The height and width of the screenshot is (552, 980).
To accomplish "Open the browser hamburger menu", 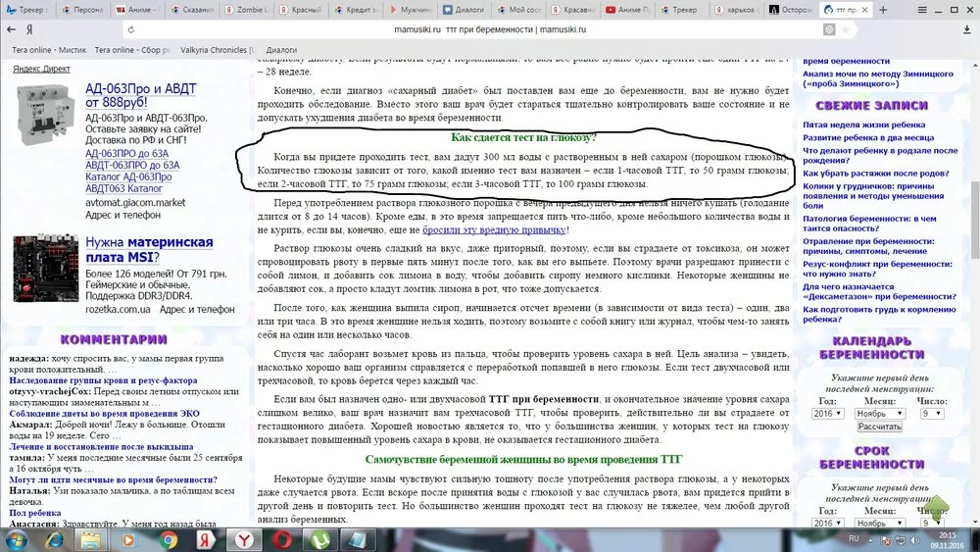I will tap(922, 10).
